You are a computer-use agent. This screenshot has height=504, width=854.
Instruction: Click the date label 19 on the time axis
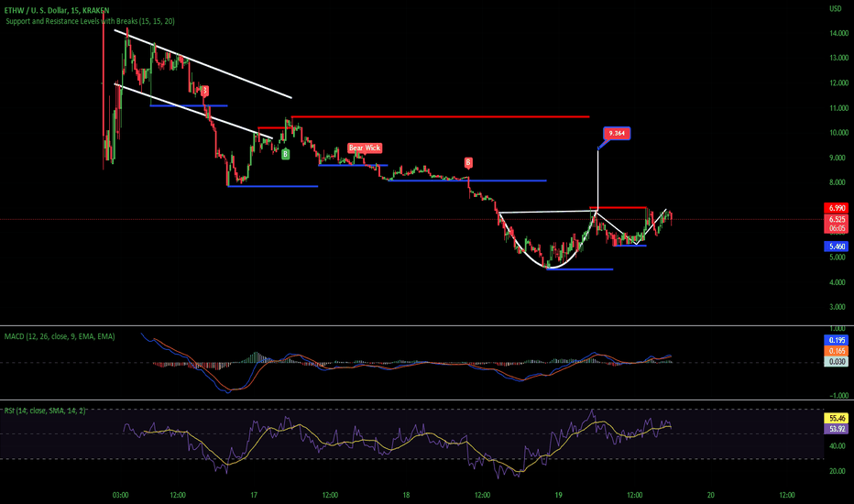pyautogui.click(x=558, y=495)
